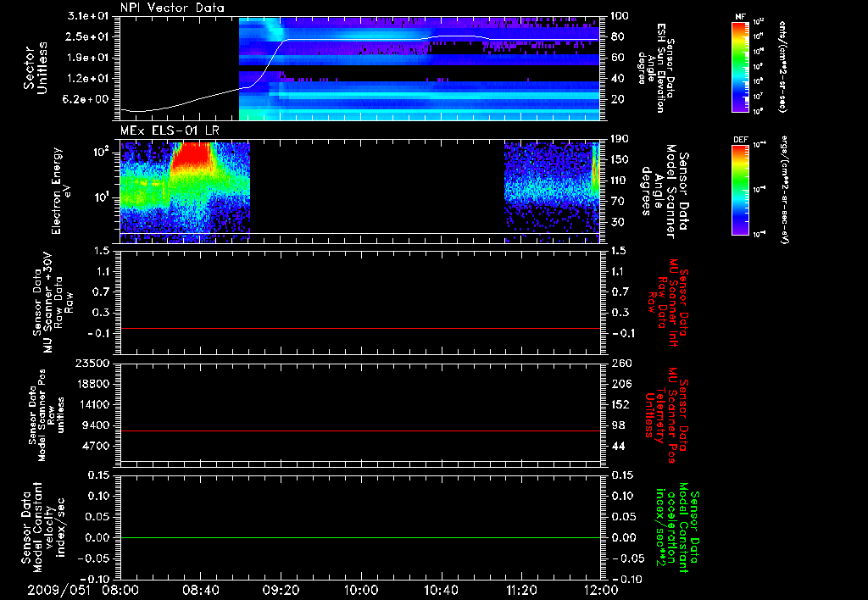Click the 'NF' color bar title
Viewport: 868px width, 600px height.
click(x=740, y=17)
